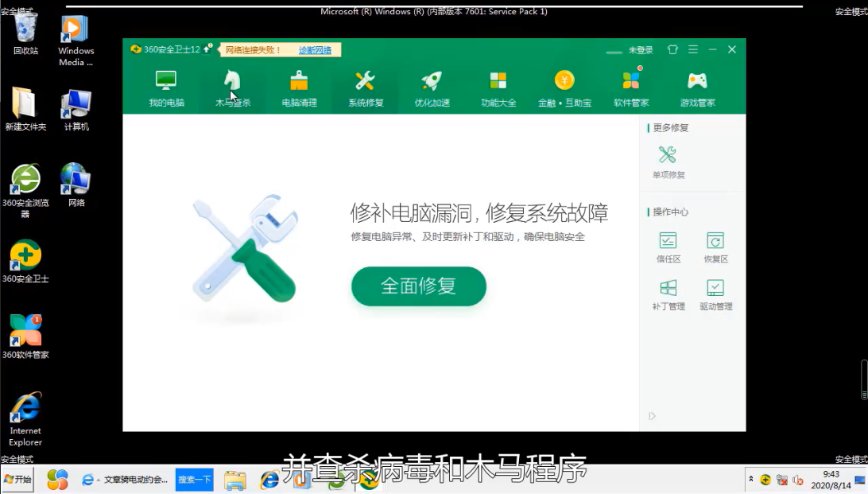Viewport: 868px width, 494px height.
Task: Click the 未登录 login text
Action: click(641, 50)
